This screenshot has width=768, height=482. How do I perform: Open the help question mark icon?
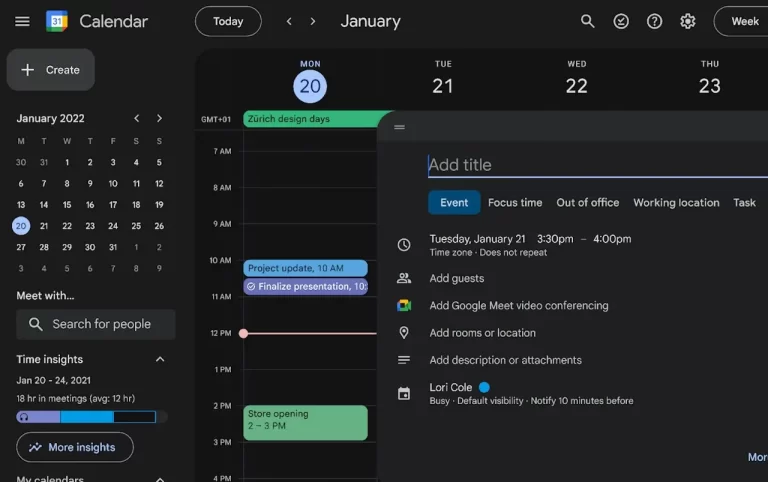tap(654, 21)
